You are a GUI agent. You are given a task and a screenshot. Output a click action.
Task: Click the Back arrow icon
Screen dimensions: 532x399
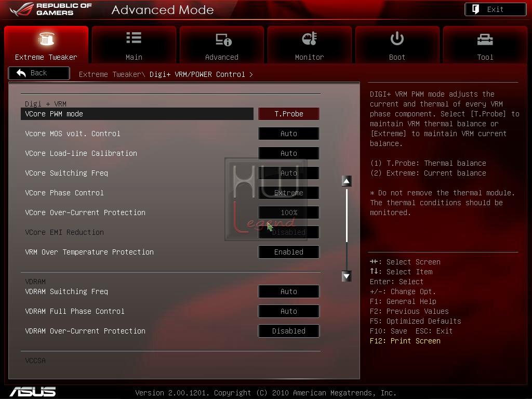(21, 73)
